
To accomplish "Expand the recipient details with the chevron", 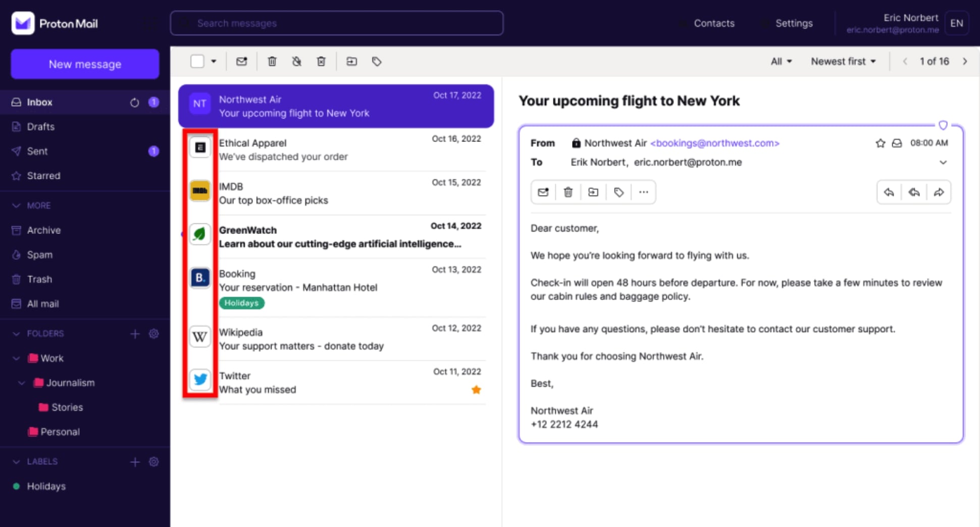I will [x=943, y=162].
